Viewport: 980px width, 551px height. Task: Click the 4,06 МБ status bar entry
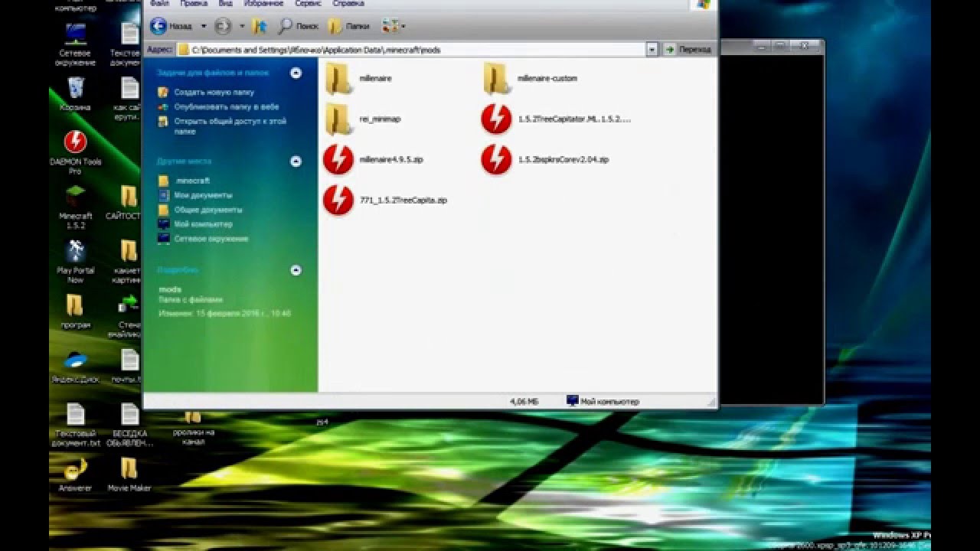pyautogui.click(x=524, y=402)
